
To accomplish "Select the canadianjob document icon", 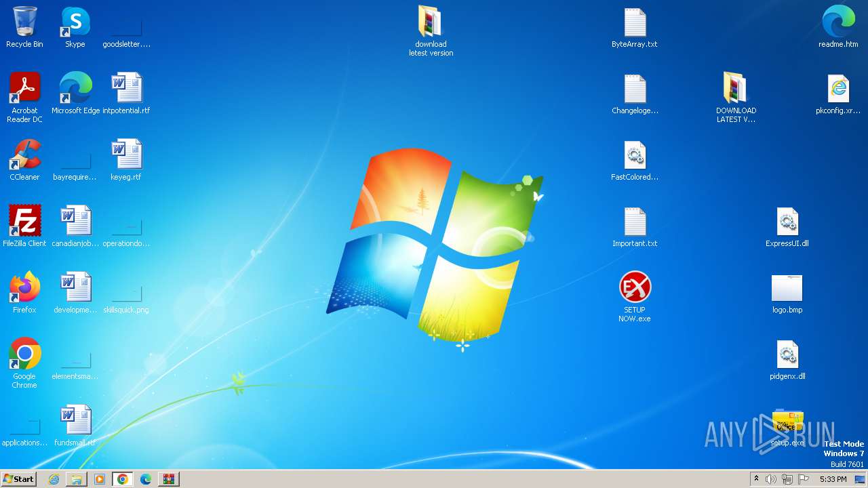I will 75,226.
